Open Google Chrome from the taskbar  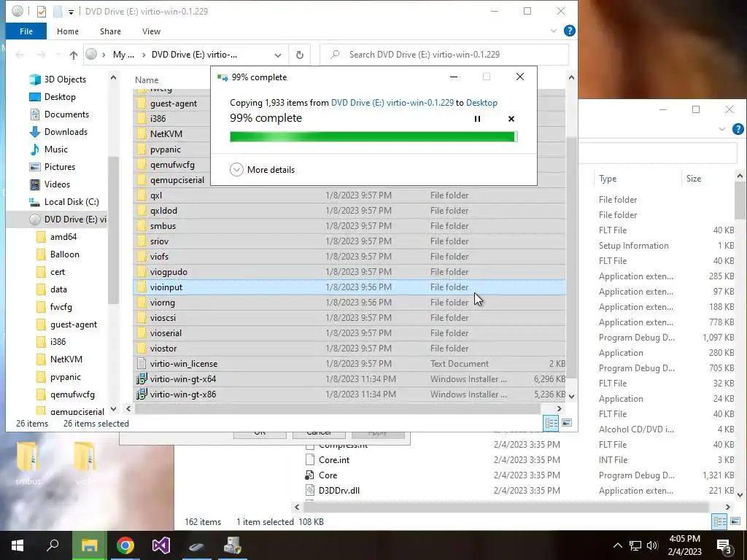click(x=125, y=545)
